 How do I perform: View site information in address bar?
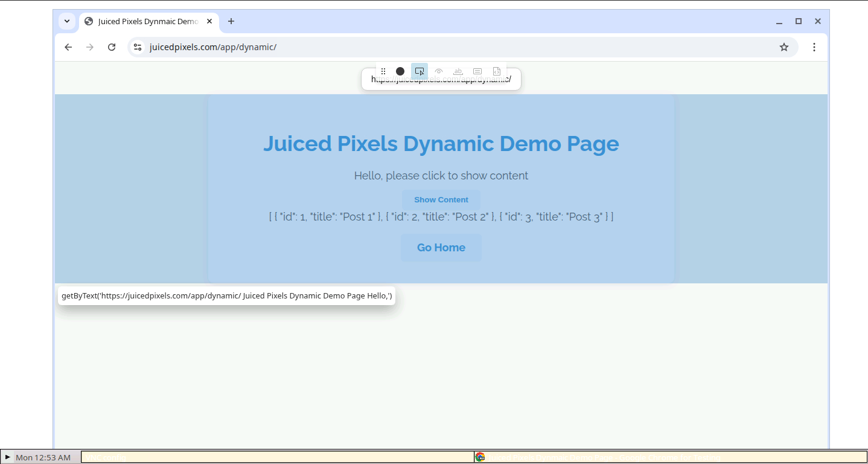138,47
